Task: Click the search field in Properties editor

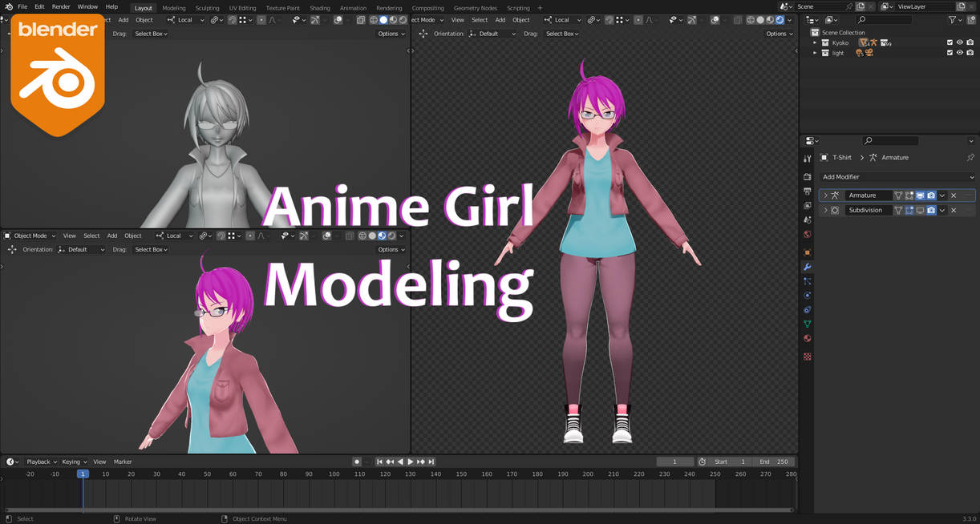Action: point(890,140)
